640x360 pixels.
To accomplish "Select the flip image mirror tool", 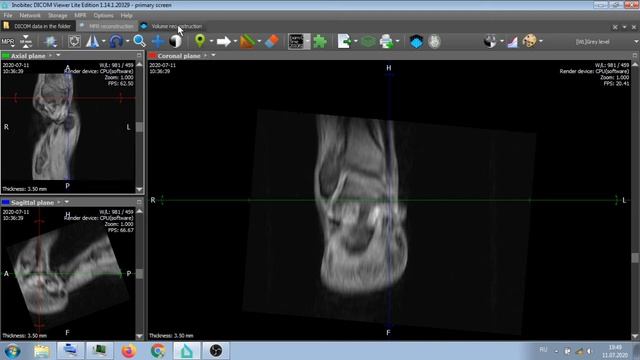I will coord(93,41).
